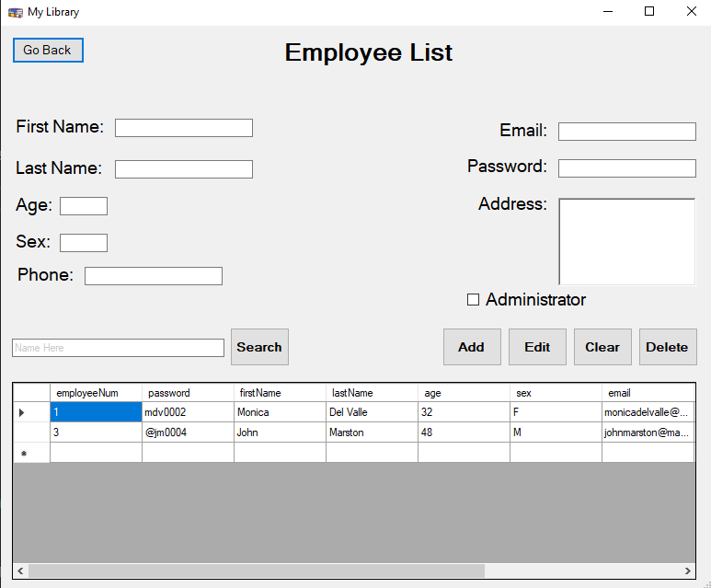Click inside the Address text area
Image resolution: width=711 pixels, height=588 pixels.
click(x=627, y=242)
